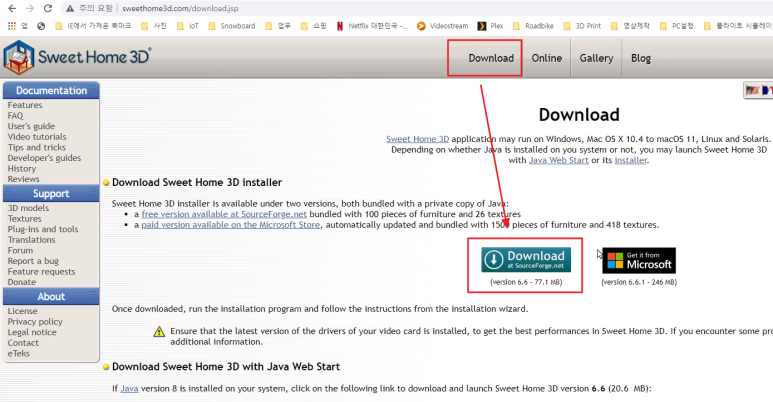
Task: Open the Gallery navigation tab
Action: (x=596, y=58)
